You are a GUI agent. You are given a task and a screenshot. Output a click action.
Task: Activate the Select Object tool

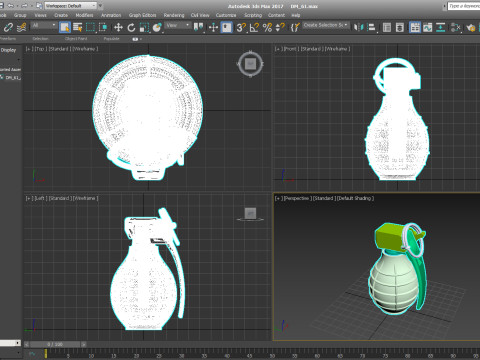click(x=65, y=27)
